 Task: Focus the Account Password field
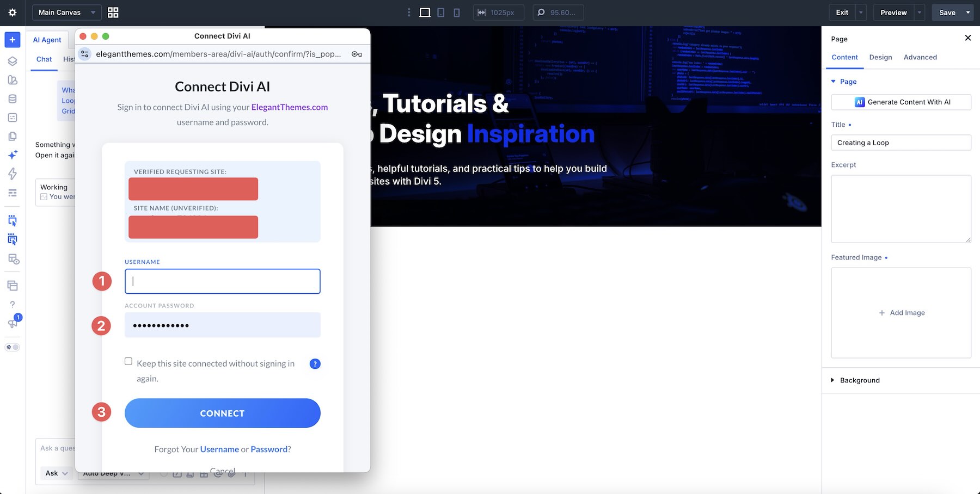point(222,325)
